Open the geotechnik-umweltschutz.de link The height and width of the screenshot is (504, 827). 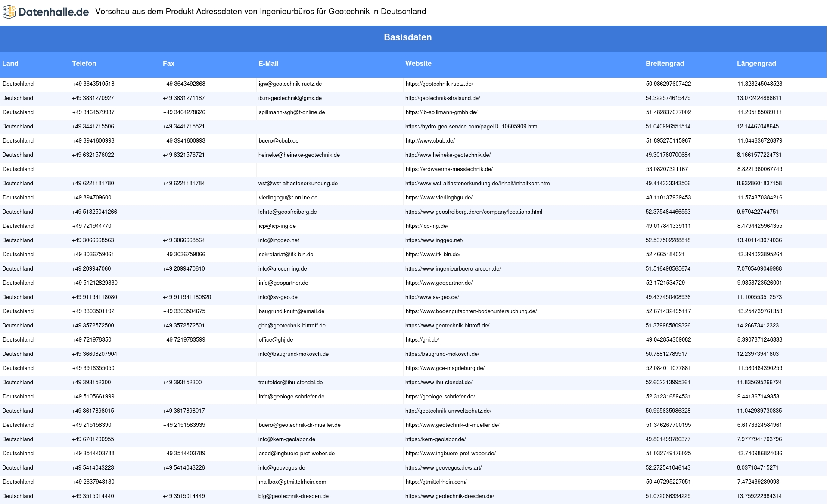click(x=448, y=411)
